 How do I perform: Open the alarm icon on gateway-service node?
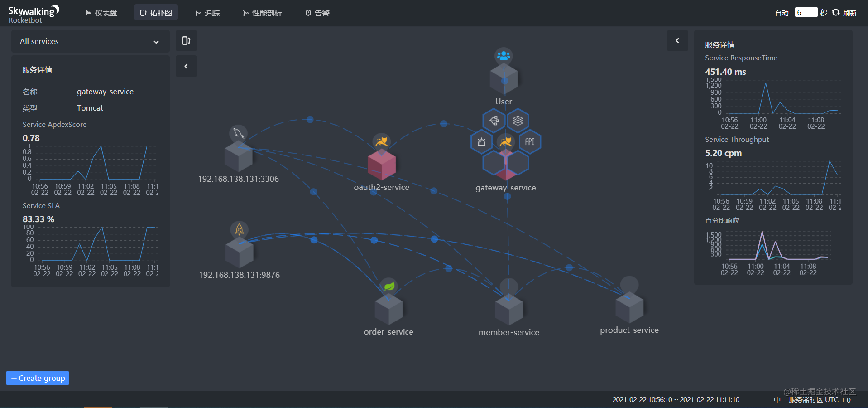pyautogui.click(x=481, y=142)
